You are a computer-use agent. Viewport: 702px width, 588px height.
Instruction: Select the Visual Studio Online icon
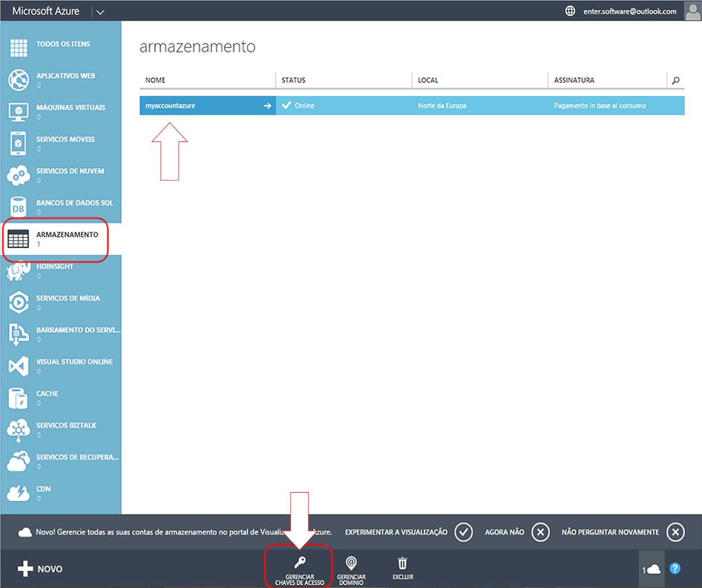(x=18, y=366)
